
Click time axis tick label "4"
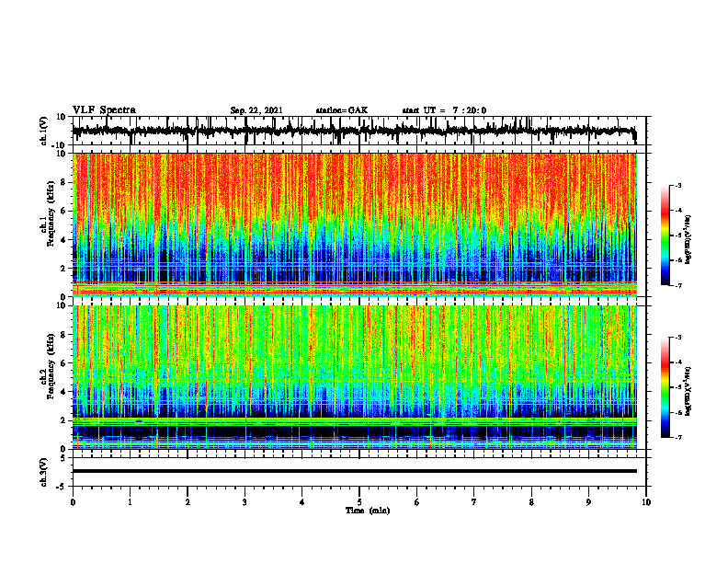click(302, 502)
